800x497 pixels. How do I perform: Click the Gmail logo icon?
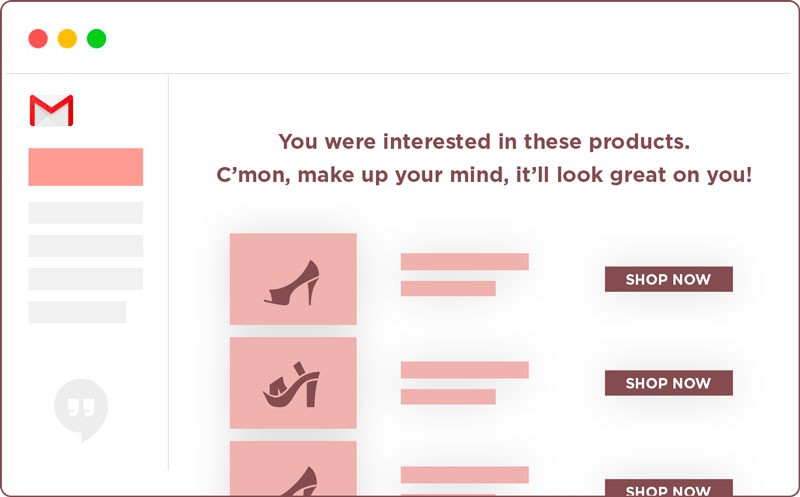52,110
